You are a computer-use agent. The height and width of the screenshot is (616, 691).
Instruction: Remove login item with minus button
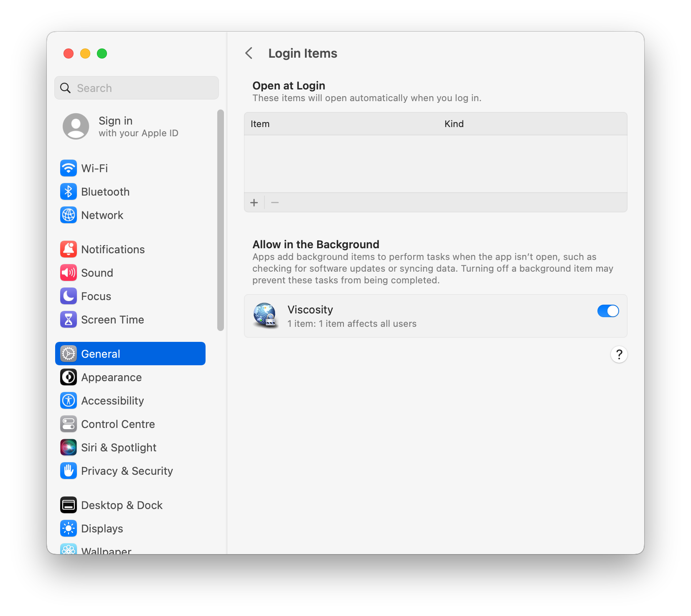point(275,203)
